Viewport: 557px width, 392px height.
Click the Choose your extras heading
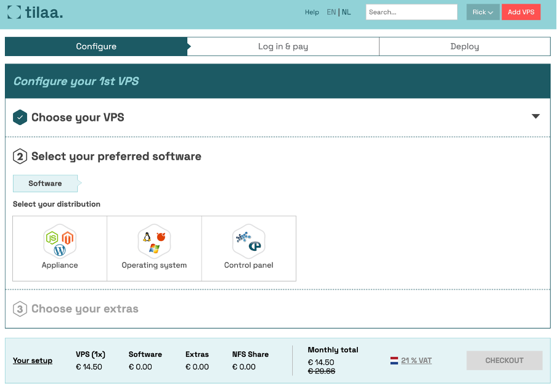point(85,309)
